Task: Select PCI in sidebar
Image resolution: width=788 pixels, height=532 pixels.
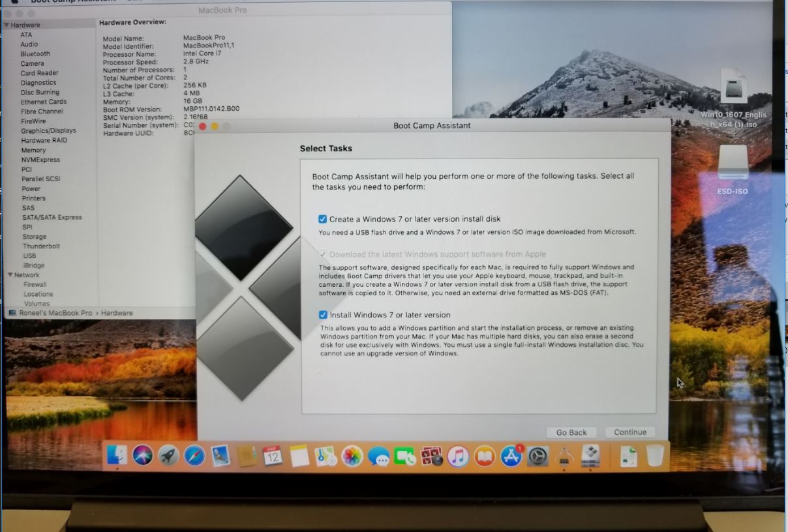Action: (x=27, y=170)
